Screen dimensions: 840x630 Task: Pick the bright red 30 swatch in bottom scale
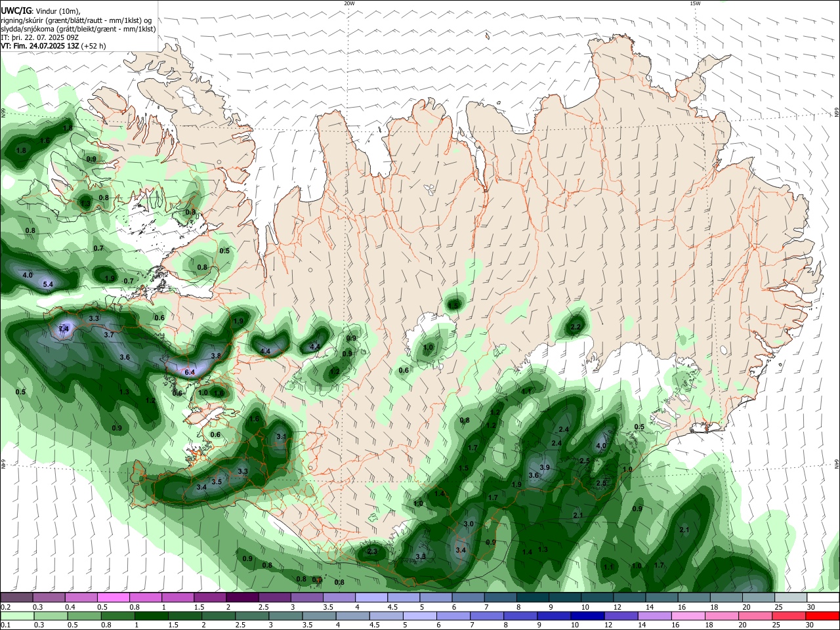[x=823, y=616]
